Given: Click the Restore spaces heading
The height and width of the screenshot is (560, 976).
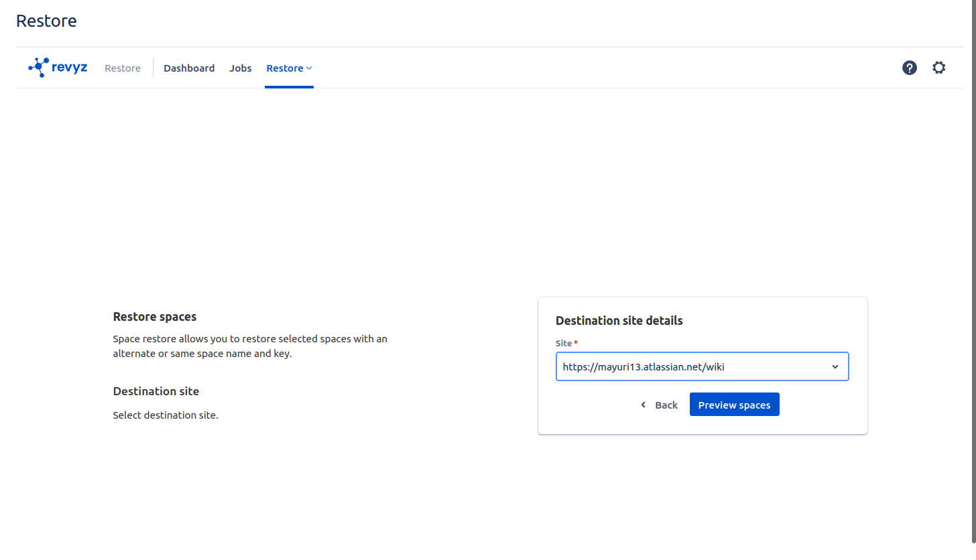Looking at the screenshot, I should (x=155, y=316).
